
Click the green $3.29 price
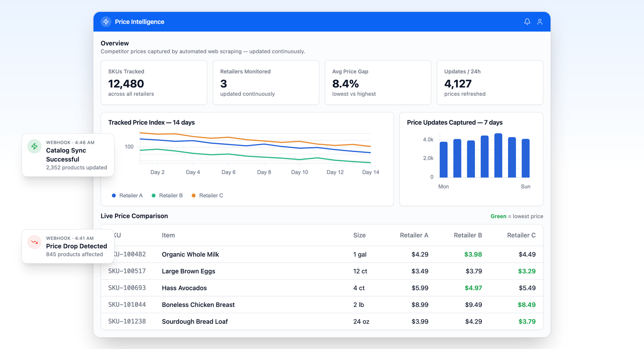tap(527, 271)
